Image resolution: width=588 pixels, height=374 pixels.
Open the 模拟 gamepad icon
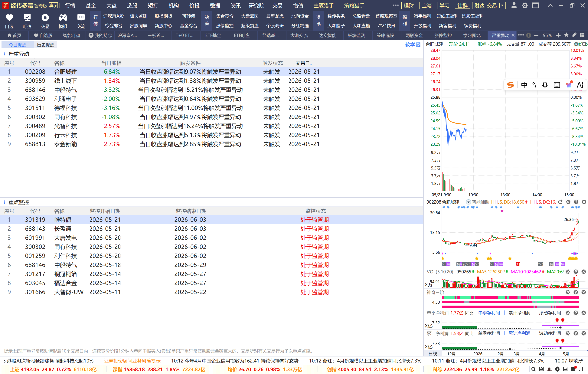click(x=63, y=18)
